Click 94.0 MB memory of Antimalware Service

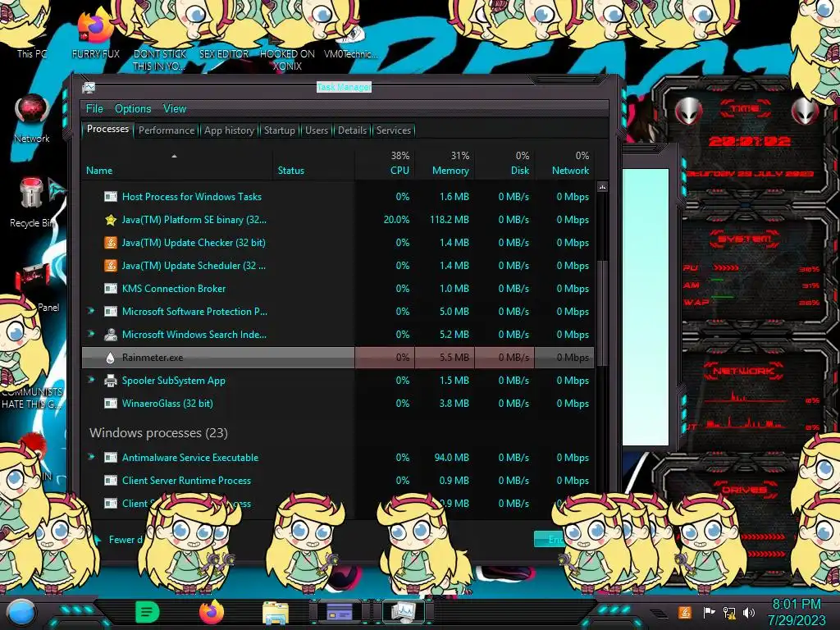tap(452, 458)
